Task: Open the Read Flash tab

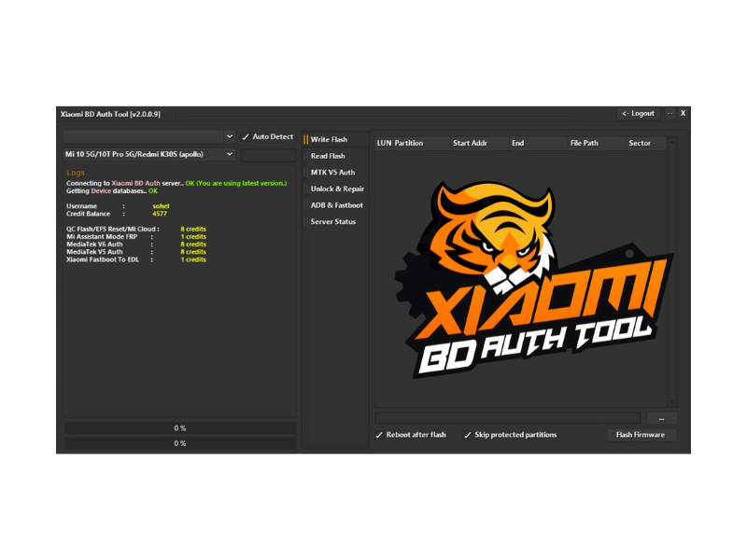Action: coord(335,156)
